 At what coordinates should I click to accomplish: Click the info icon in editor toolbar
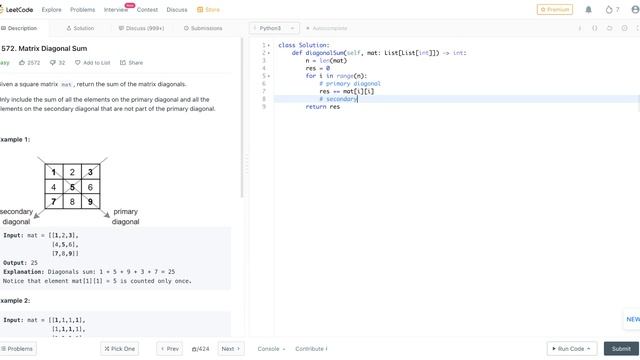580,28
